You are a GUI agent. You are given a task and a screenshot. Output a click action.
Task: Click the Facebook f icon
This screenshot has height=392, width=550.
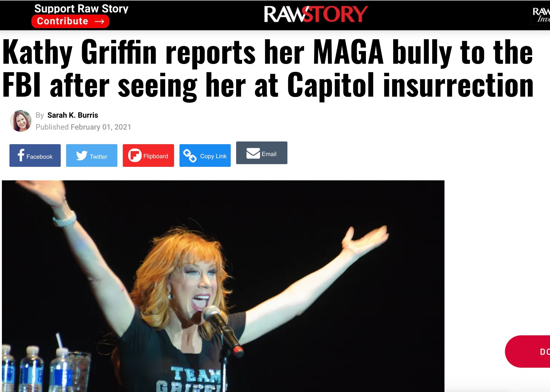[x=21, y=155]
